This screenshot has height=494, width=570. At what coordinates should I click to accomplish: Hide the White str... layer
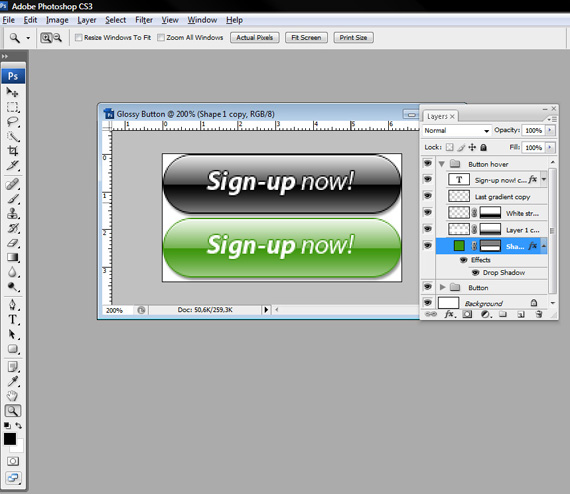tap(428, 212)
